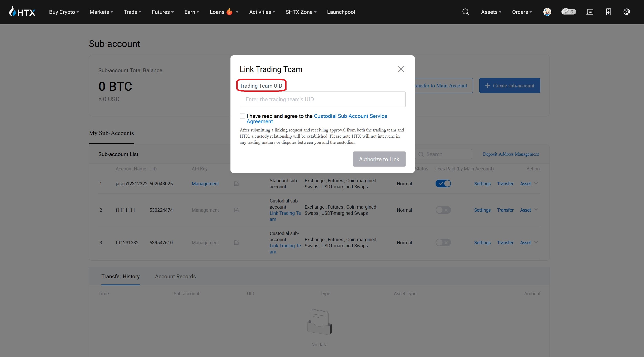Open the messages list icon in header

tap(590, 12)
